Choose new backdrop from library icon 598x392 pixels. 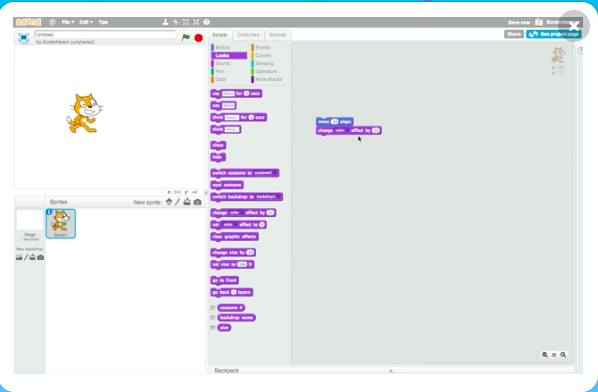pyautogui.click(x=19, y=257)
